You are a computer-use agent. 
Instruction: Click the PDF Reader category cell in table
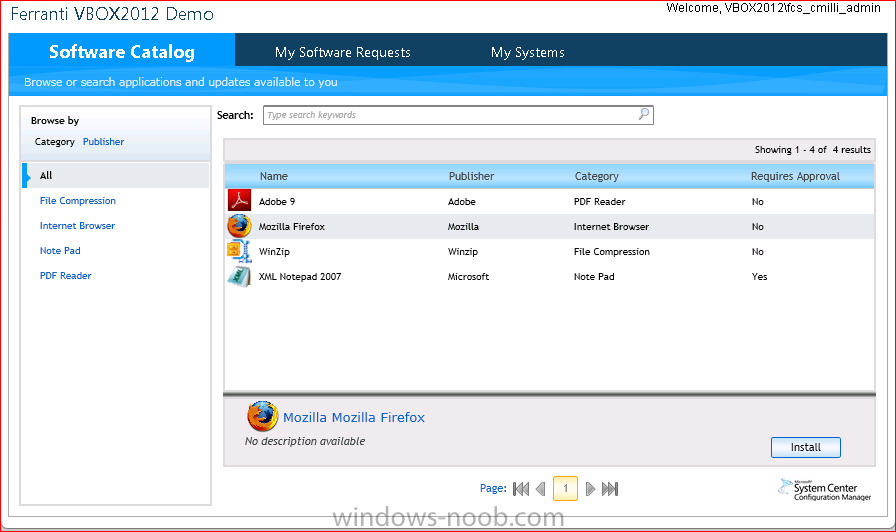599,202
